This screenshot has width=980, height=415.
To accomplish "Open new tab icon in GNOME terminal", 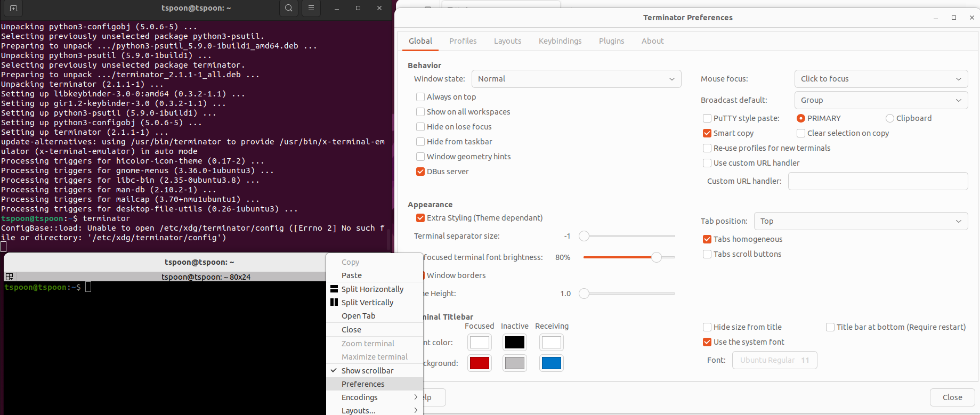I will coord(14,8).
